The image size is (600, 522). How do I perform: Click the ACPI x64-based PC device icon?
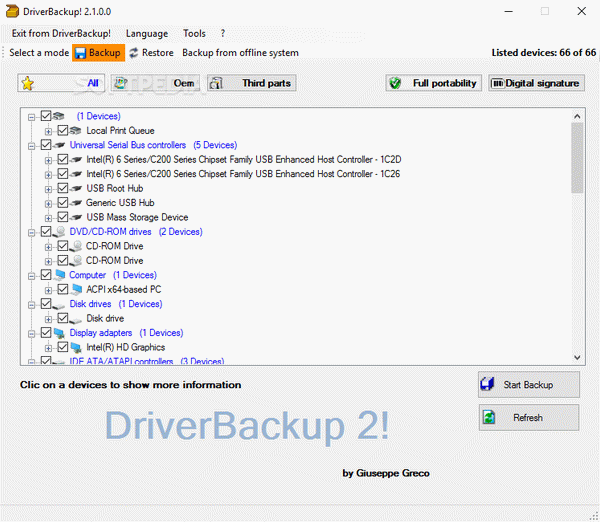coord(77,289)
